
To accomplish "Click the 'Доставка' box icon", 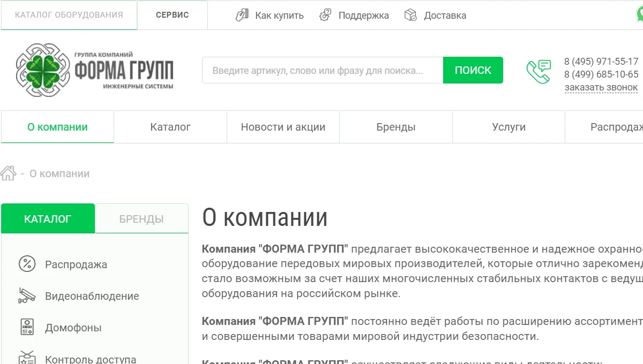I will tap(410, 15).
